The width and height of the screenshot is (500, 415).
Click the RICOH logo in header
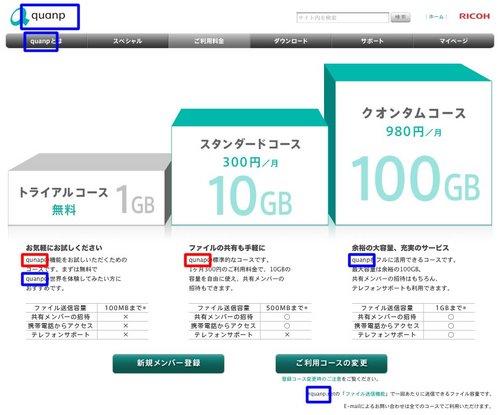474,16
